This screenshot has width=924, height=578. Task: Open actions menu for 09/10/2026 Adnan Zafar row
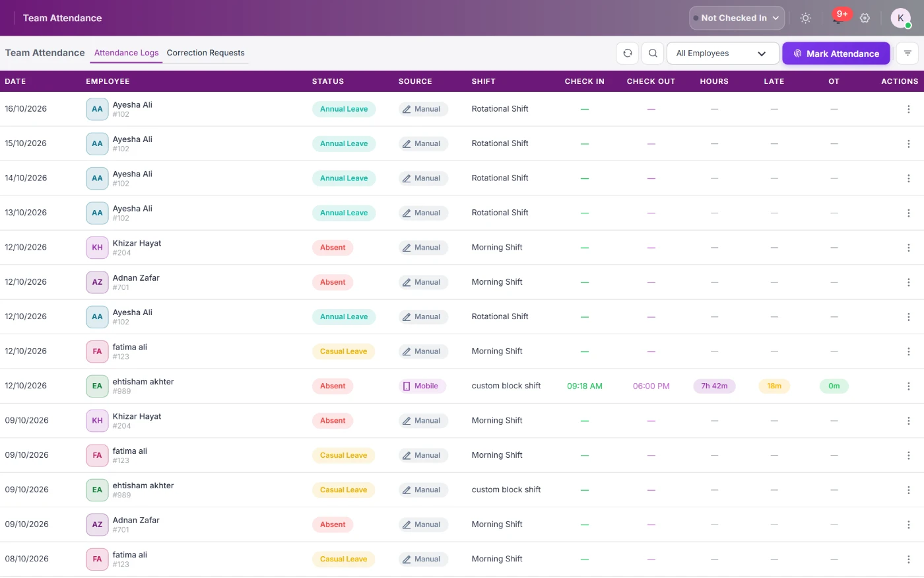pyautogui.click(x=908, y=524)
